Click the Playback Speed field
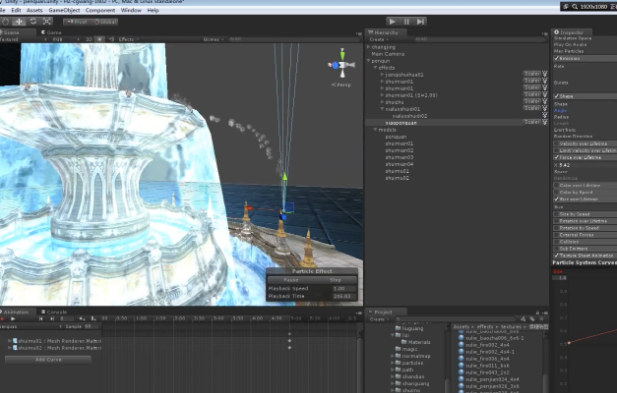 [x=344, y=288]
